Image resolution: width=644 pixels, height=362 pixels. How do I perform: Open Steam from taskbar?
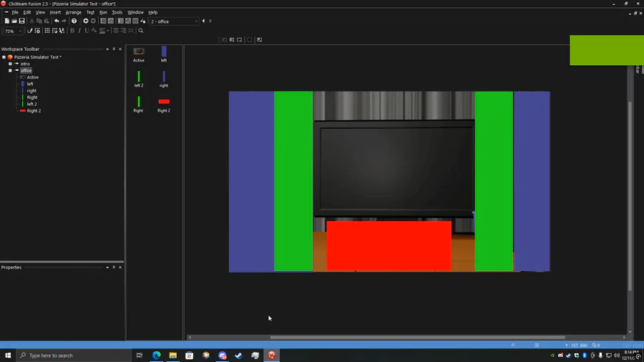pyautogui.click(x=238, y=356)
